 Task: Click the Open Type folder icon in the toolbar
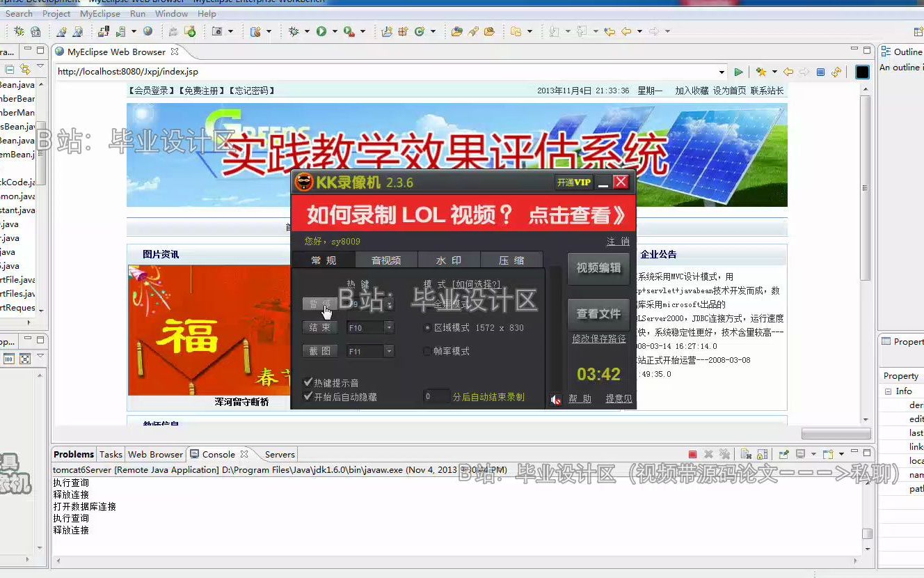tap(456, 31)
